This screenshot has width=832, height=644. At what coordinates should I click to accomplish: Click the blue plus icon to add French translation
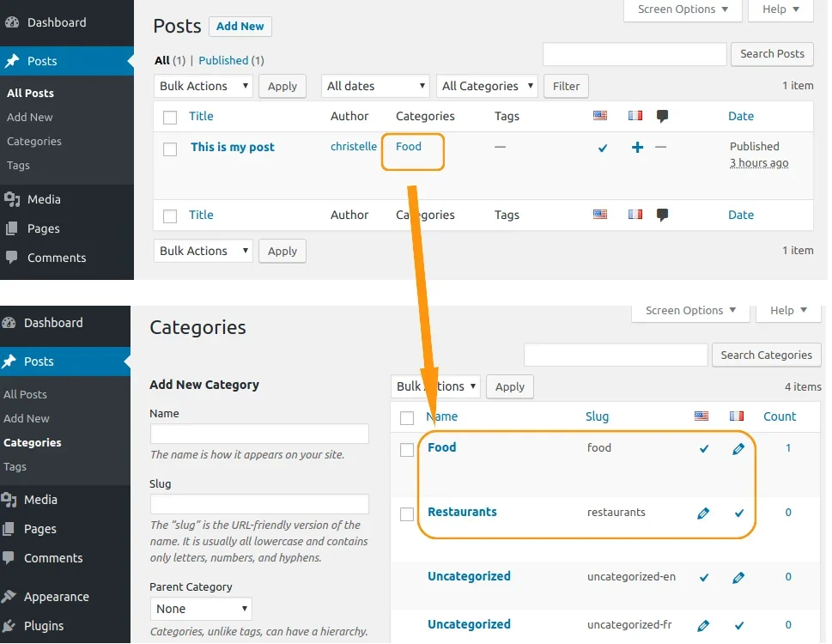coord(637,148)
